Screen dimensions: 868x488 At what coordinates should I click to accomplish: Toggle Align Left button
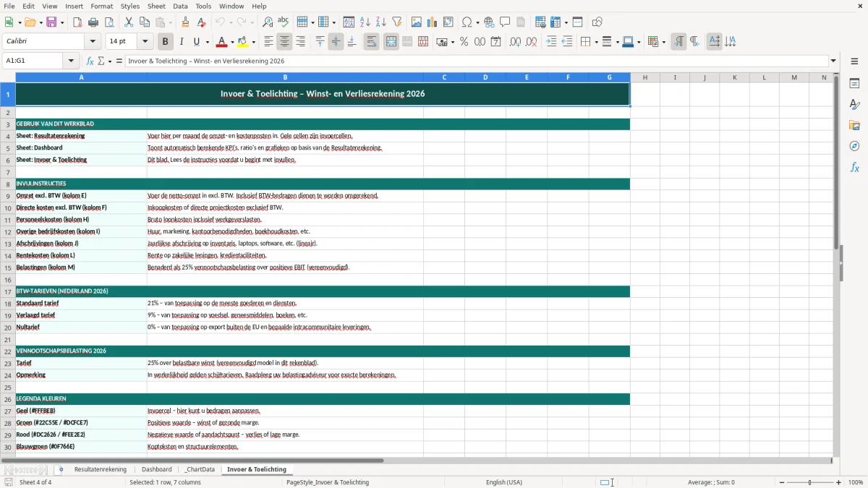pos(268,42)
